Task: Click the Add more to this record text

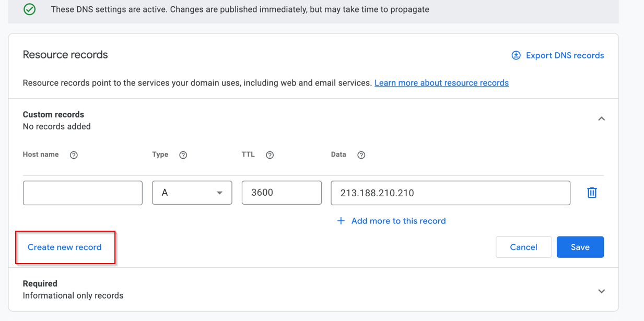Action: 399,221
